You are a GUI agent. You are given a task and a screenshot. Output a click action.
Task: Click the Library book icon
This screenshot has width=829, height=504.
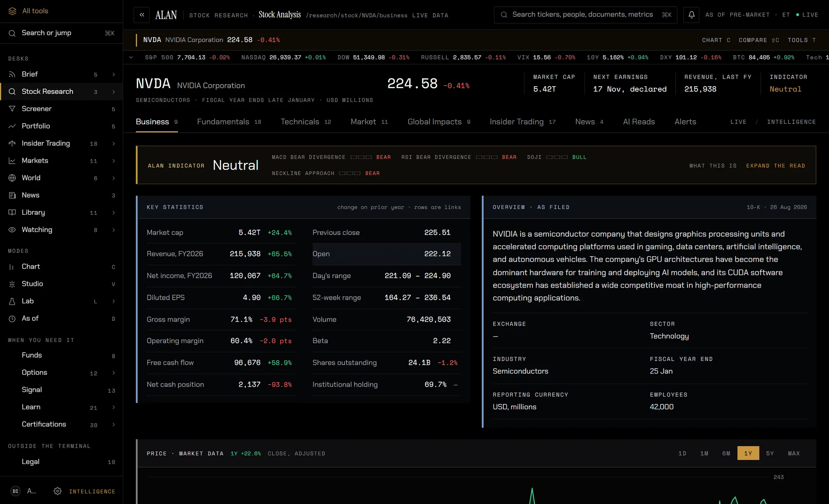12,212
